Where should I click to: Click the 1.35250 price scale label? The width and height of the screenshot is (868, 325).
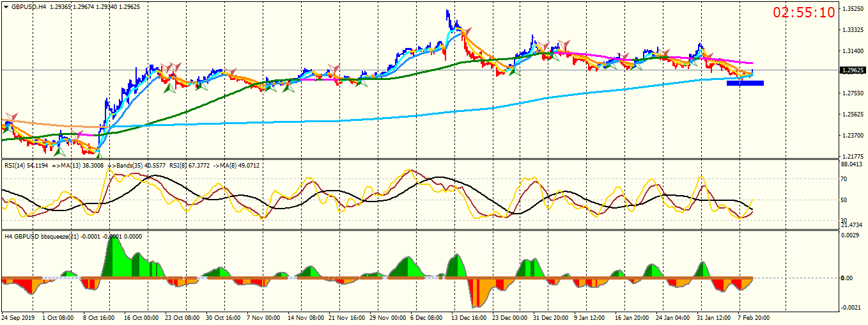[854, 10]
